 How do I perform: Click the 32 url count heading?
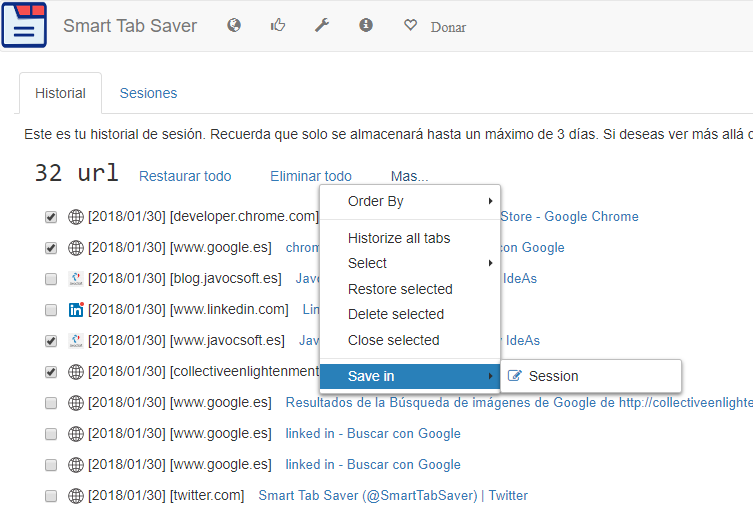pos(77,173)
